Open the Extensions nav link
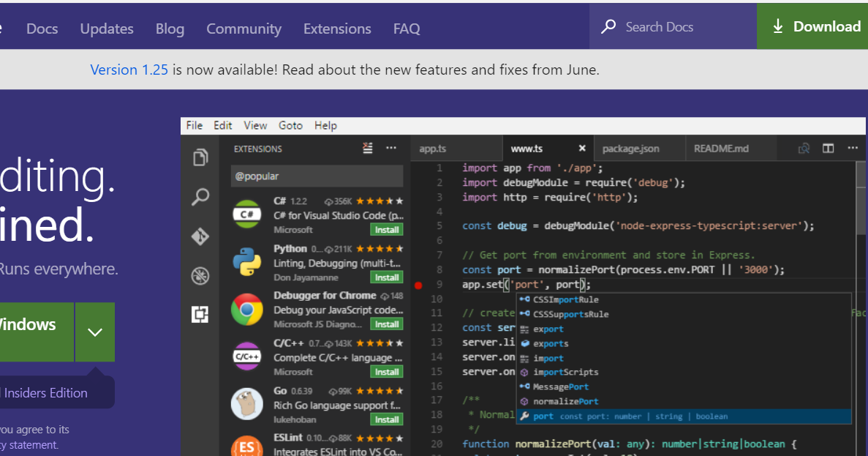868x456 pixels. 337,29
